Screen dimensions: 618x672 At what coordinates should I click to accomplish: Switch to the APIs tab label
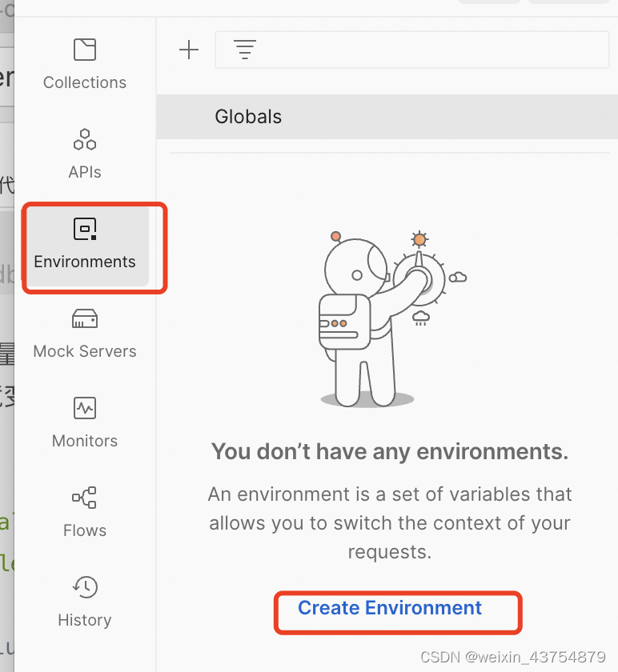click(85, 172)
